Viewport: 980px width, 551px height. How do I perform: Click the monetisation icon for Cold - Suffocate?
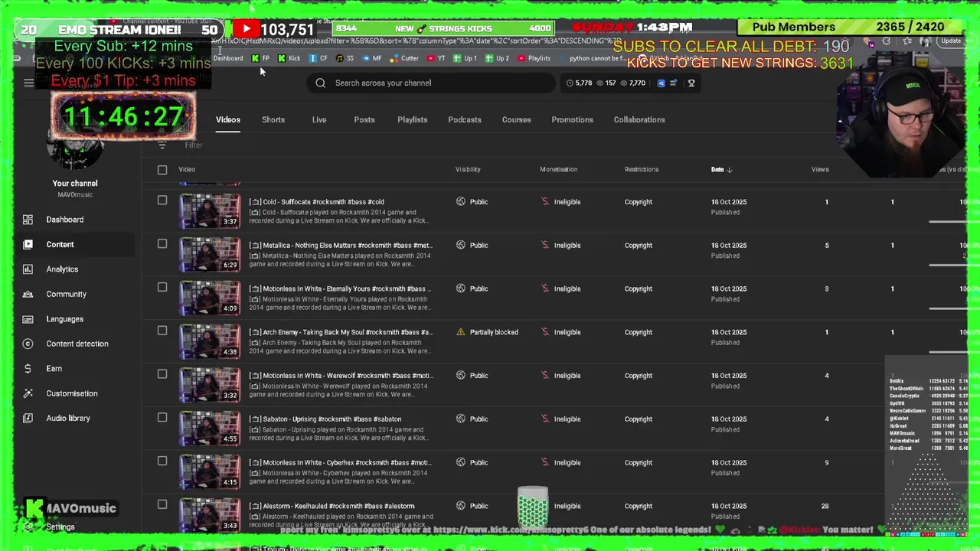click(x=545, y=202)
